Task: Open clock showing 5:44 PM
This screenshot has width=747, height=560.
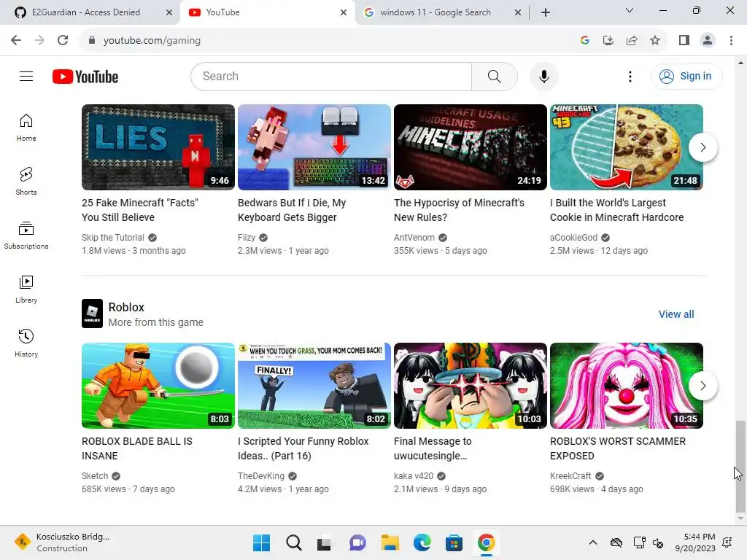Action: [x=695, y=542]
